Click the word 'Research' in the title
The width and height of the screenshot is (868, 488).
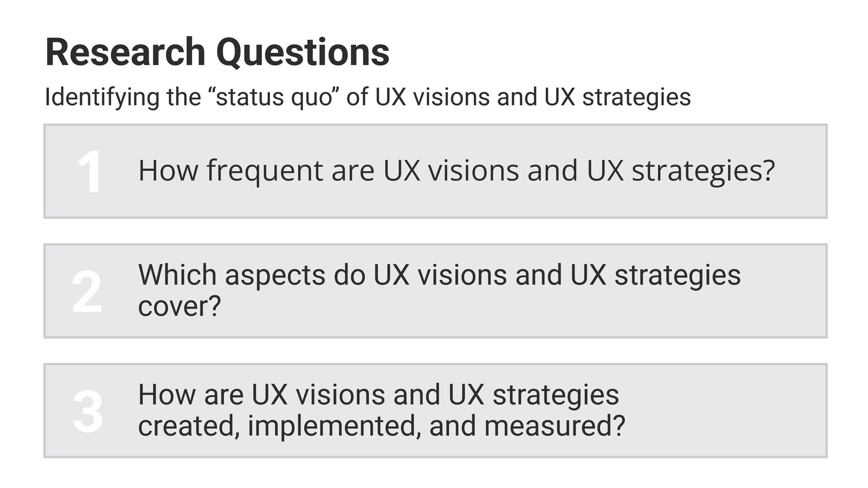point(126,52)
